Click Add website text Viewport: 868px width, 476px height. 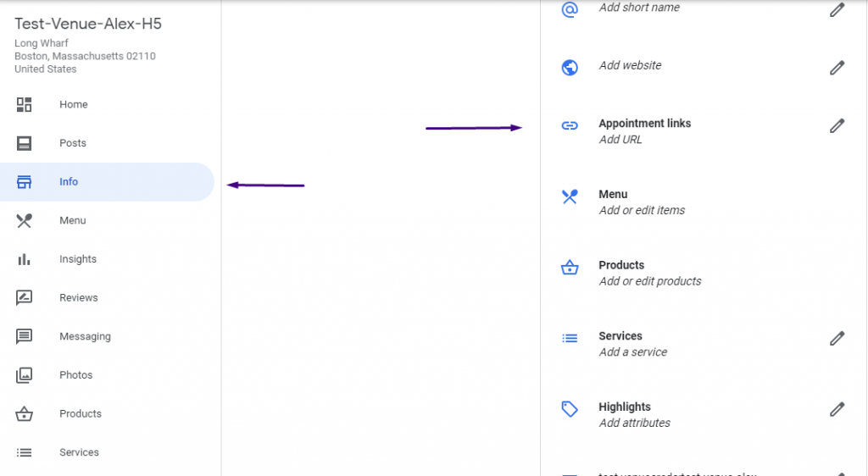point(630,65)
